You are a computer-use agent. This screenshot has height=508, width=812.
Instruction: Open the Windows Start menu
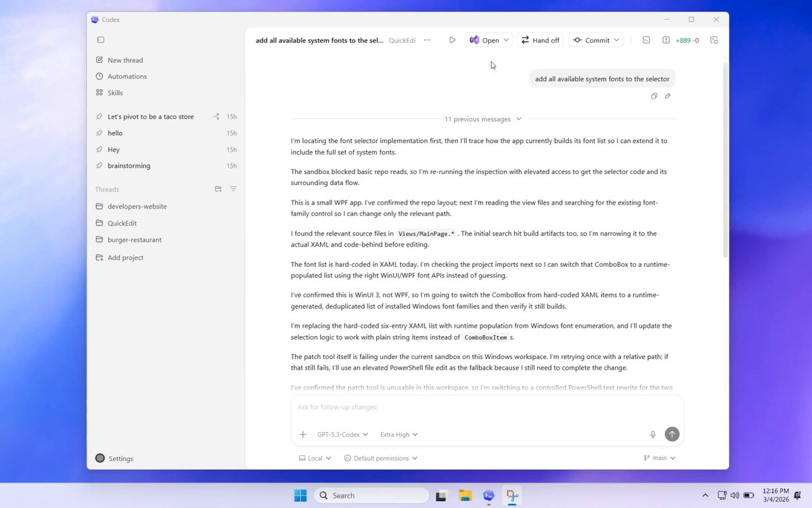click(300, 495)
